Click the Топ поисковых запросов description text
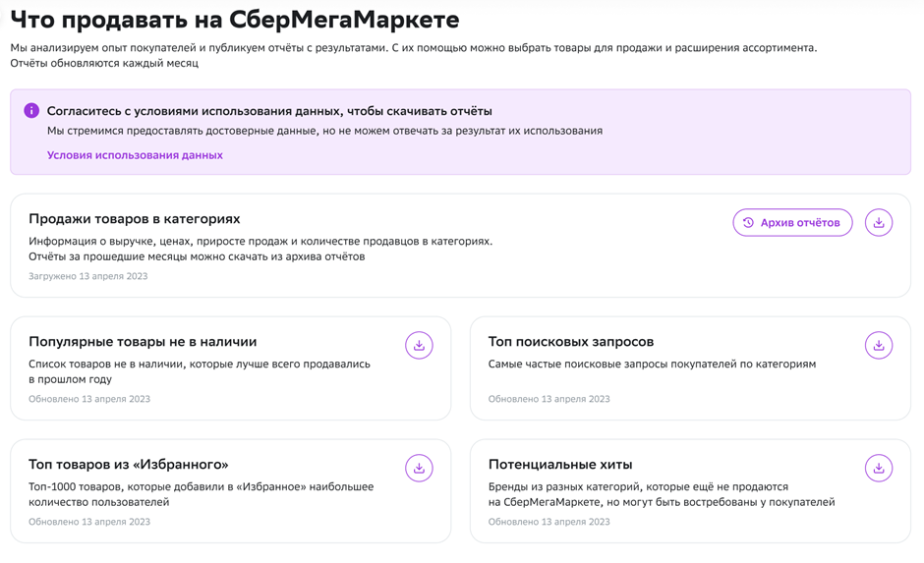 pyautogui.click(x=652, y=364)
